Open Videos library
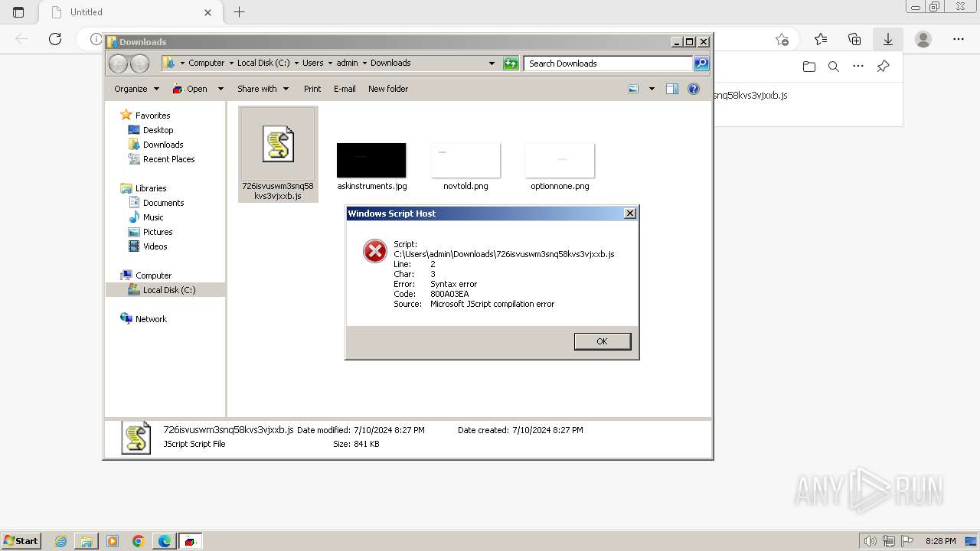The height and width of the screenshot is (551, 980). [x=155, y=246]
